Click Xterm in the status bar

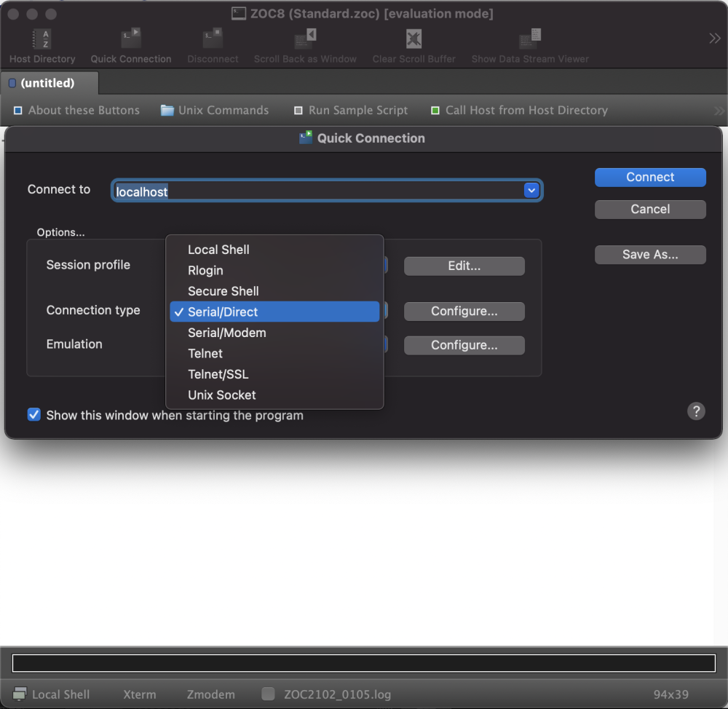139,694
